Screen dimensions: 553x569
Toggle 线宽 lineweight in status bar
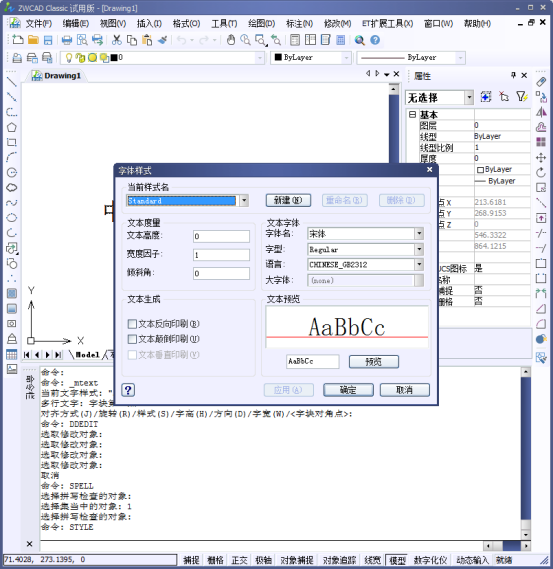pos(373,560)
